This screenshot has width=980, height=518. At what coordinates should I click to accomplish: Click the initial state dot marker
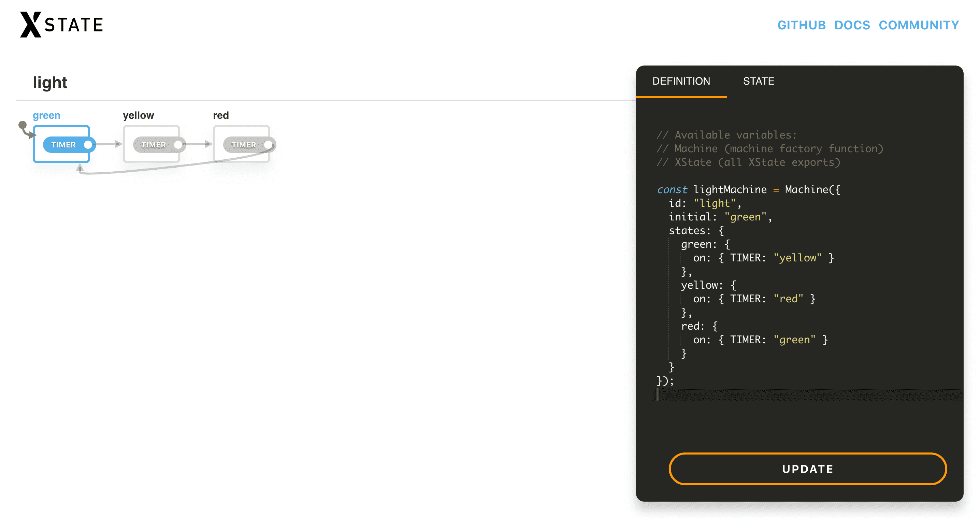pos(23,125)
